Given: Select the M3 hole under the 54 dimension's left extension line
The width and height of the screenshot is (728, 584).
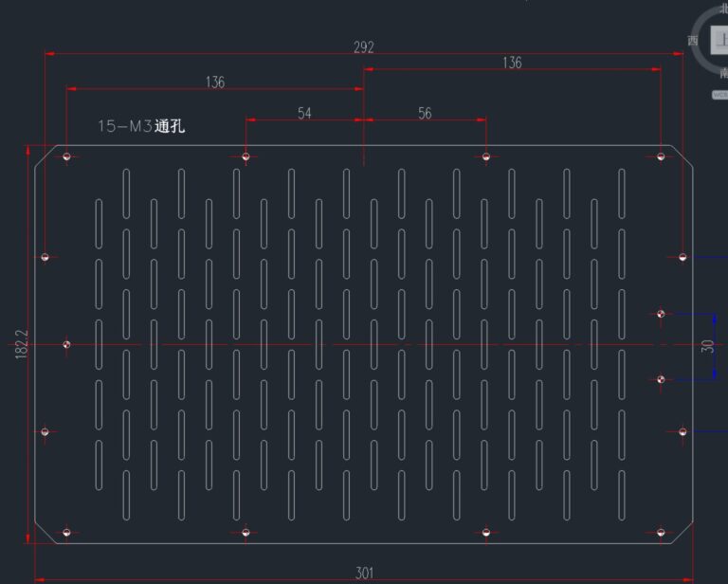Looking at the screenshot, I should click(x=246, y=156).
